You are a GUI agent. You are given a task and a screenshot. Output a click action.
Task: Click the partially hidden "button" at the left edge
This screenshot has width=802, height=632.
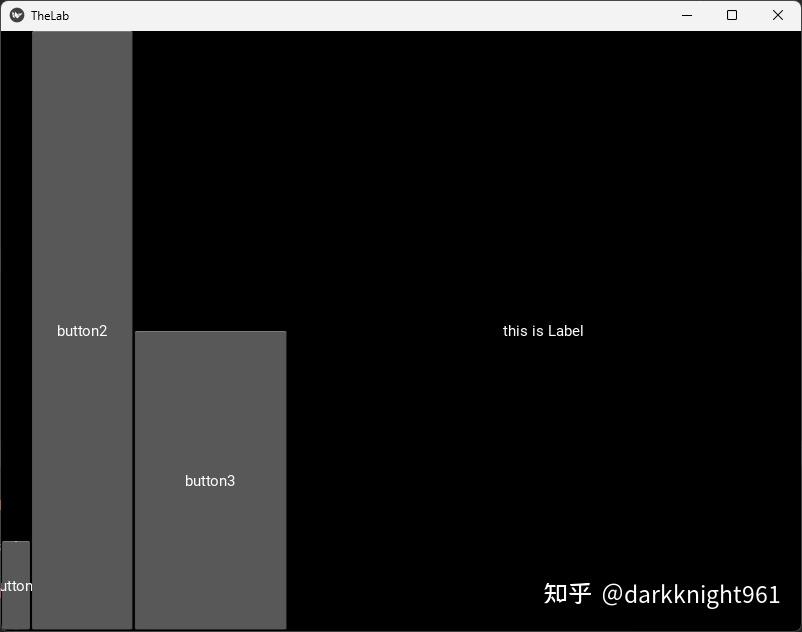click(x=14, y=585)
